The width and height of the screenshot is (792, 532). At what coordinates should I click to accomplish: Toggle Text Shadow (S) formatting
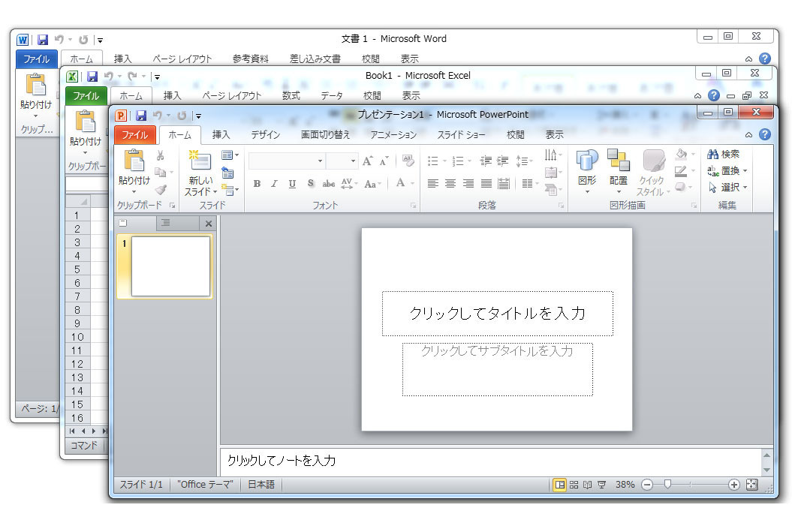pos(311,184)
